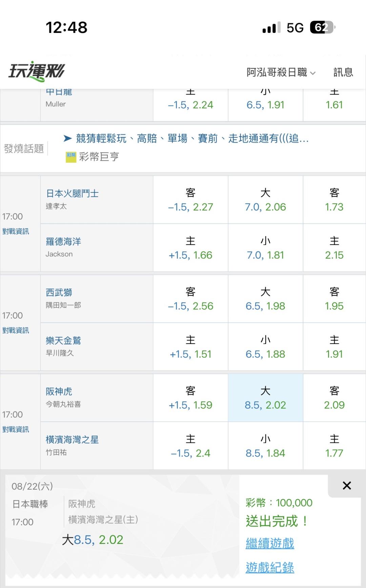Viewport: 366px width, 588px height.
Task: Select 羅德海洋 spread +1.5, 1.66
Action: 190,248
